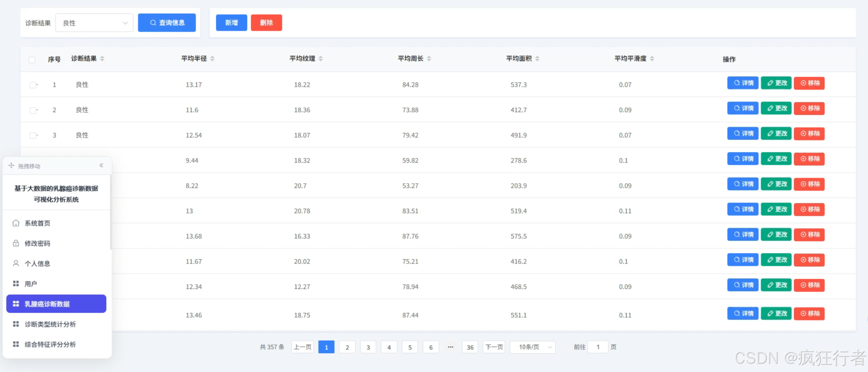
Task: Click the blue 新增 button
Action: point(232,23)
